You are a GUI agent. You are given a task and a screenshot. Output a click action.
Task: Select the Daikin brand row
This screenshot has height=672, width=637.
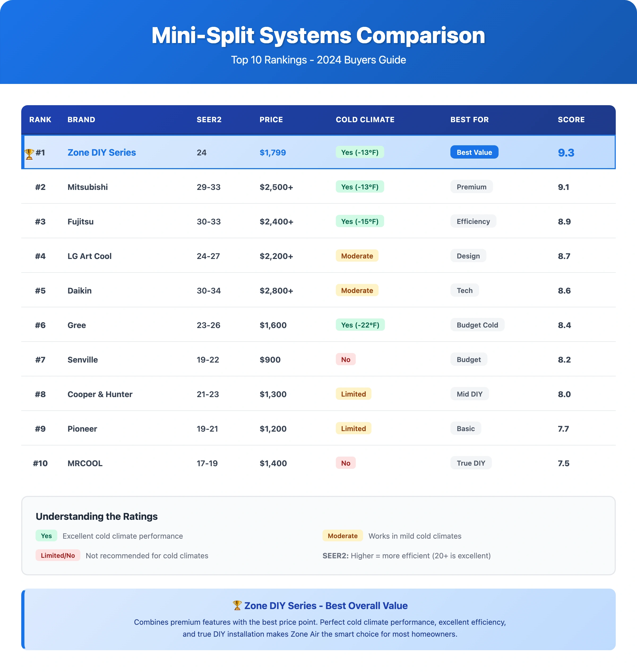pos(79,291)
